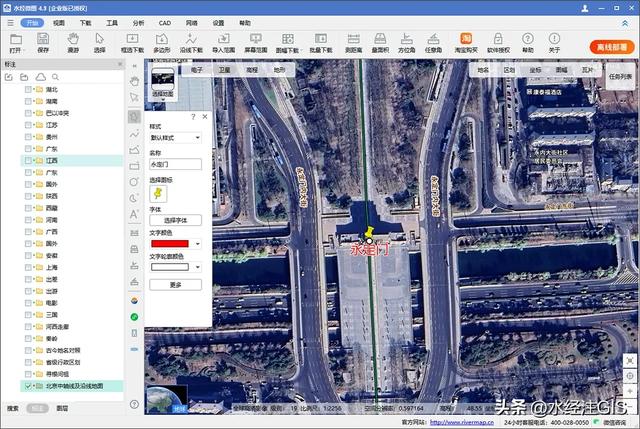Check the 贵州 folder checkbox
640x429 pixels.
pos(28,137)
